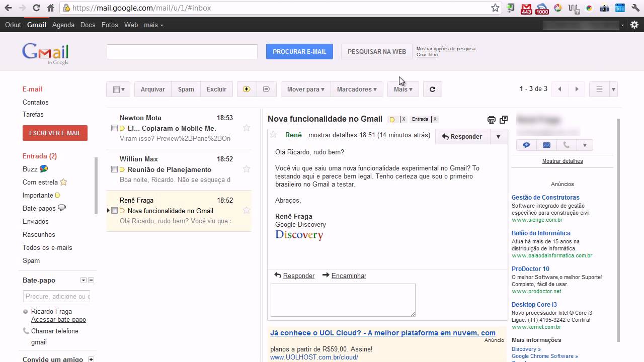
Task: Open the dropdown arrow next to Responder
Action: 498,137
